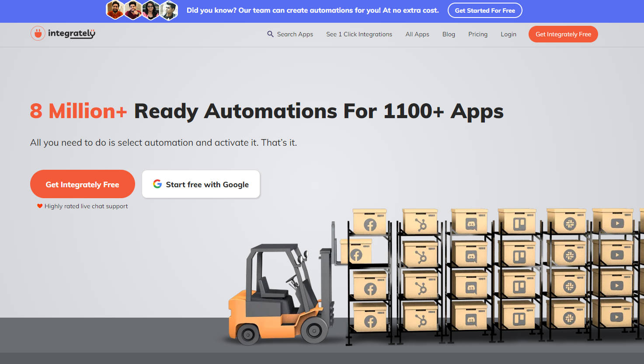The width and height of the screenshot is (644, 364).
Task: Open the All Apps page
Action: point(417,34)
